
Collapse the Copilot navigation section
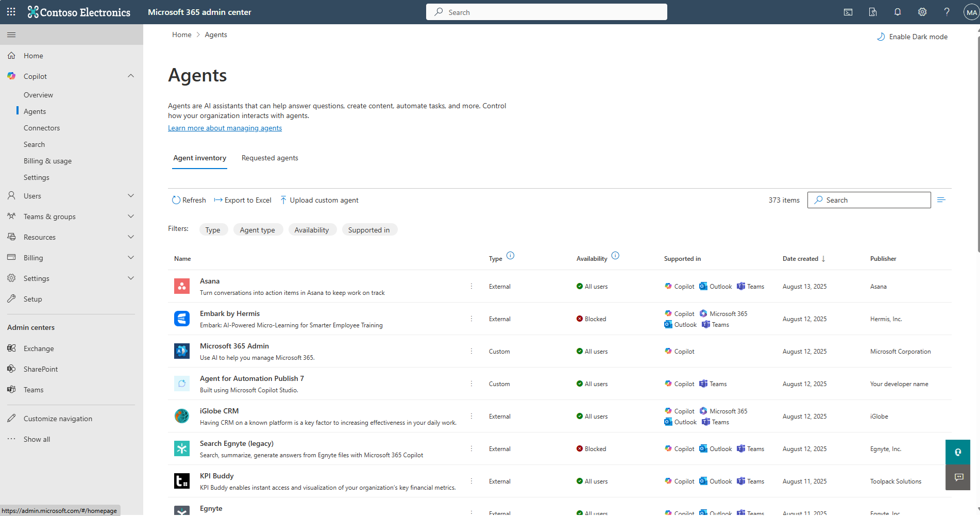131,76
